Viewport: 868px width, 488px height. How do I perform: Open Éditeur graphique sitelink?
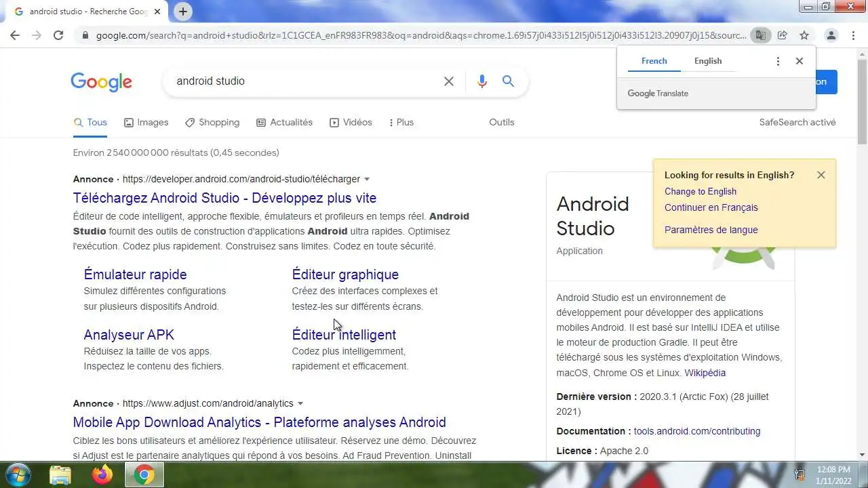(345, 274)
